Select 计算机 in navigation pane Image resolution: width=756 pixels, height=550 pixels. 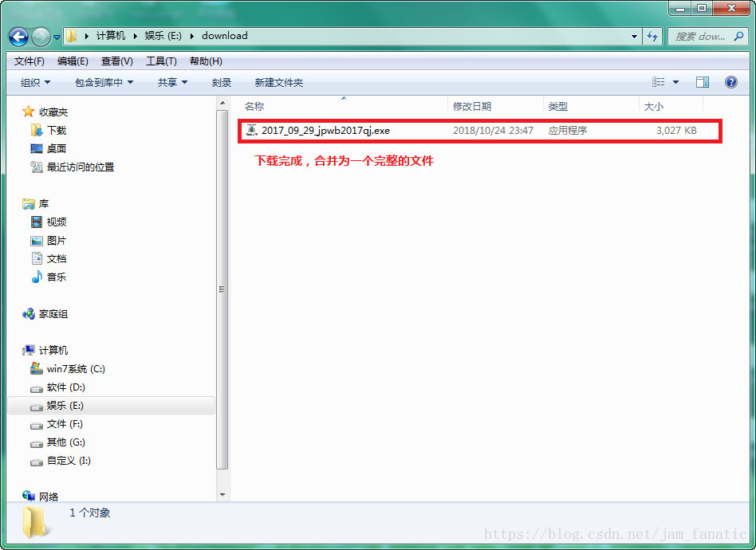coord(53,351)
